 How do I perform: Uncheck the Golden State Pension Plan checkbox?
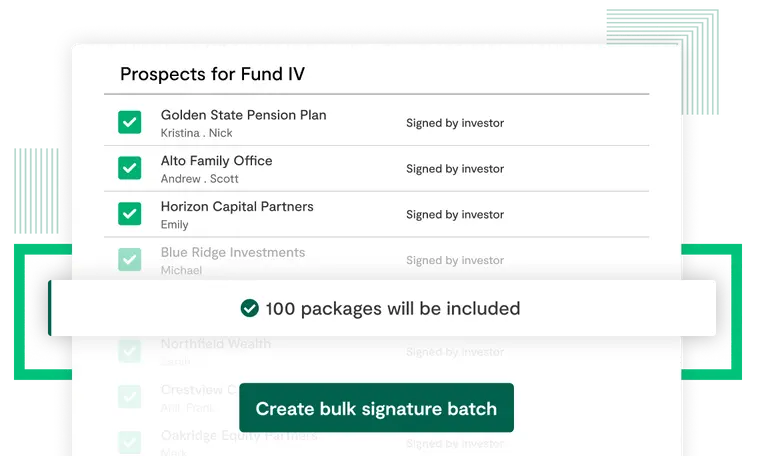pos(130,122)
